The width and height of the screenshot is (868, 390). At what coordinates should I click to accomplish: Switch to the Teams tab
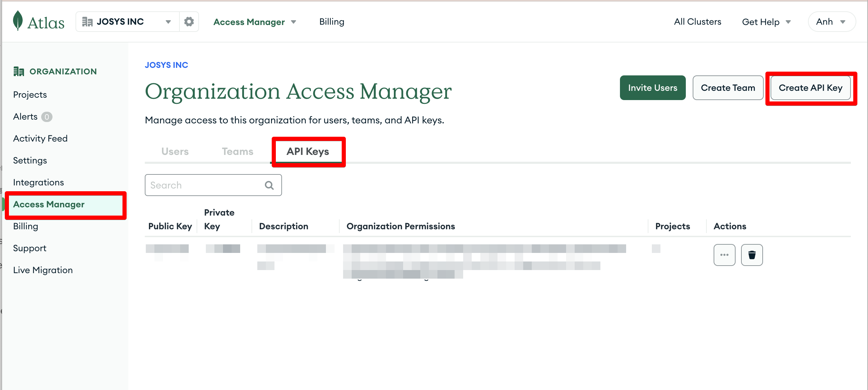click(237, 151)
